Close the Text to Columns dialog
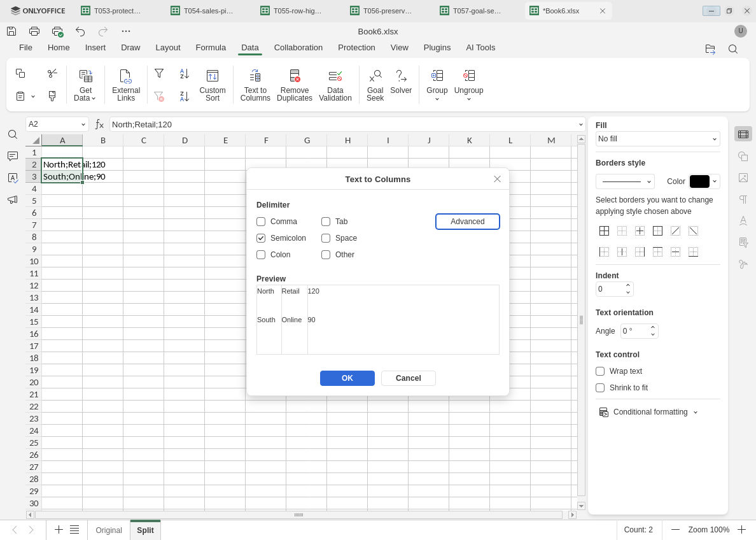This screenshot has width=756, height=540. 497,179
